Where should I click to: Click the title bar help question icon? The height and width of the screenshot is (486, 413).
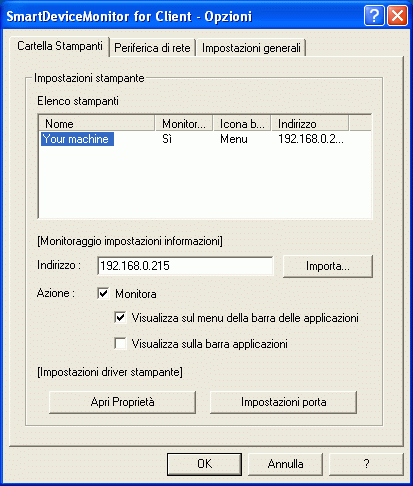374,15
